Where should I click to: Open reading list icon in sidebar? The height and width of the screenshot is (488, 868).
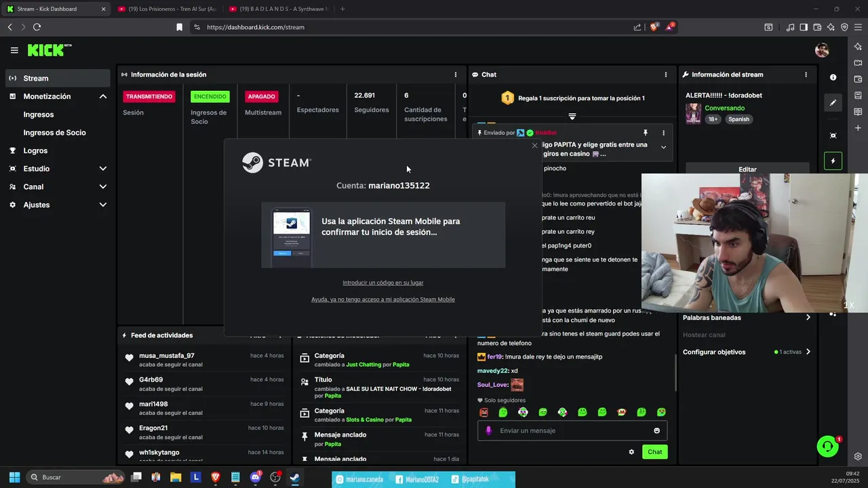pyautogui.click(x=859, y=111)
